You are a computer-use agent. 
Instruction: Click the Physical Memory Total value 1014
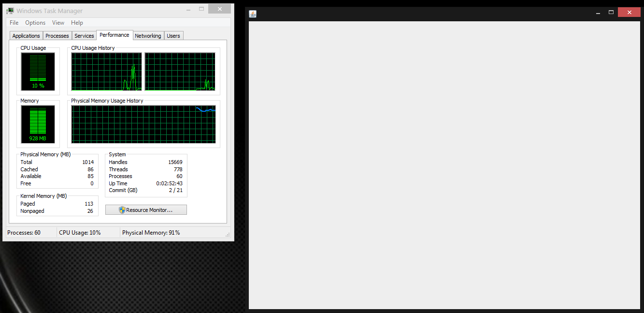tap(88, 162)
